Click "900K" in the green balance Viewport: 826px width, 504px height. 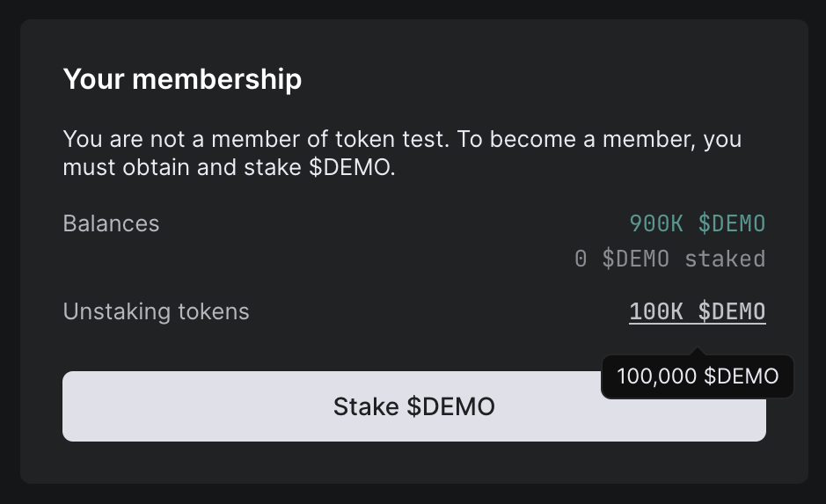click(x=656, y=223)
